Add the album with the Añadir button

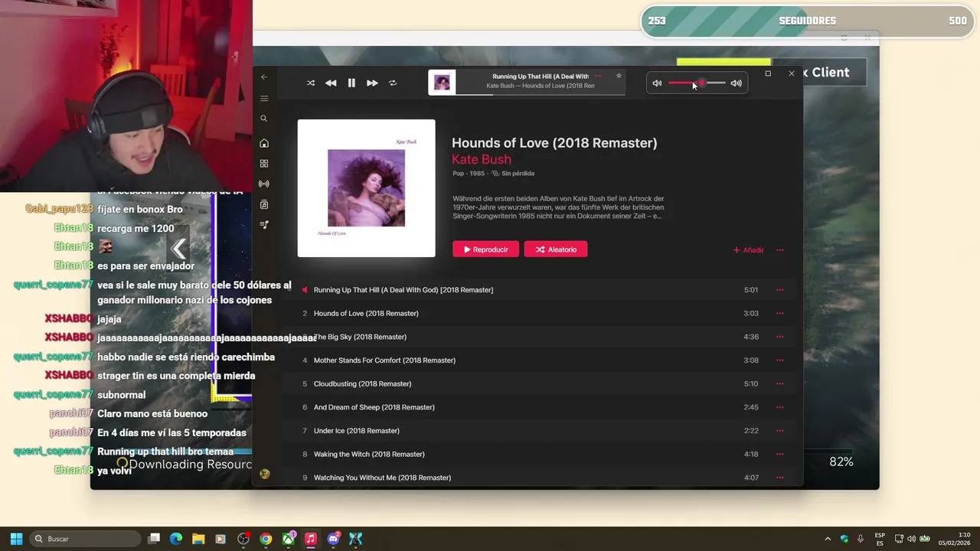pyautogui.click(x=749, y=249)
